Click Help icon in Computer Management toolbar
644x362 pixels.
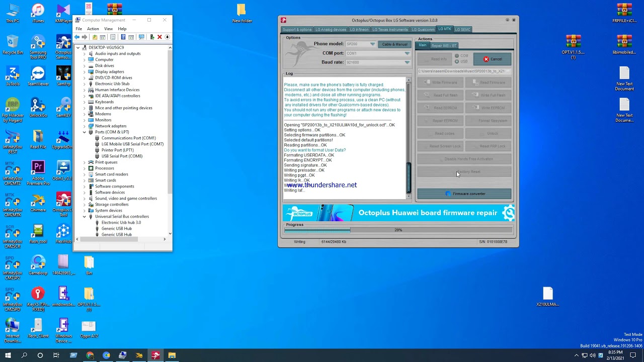(123, 37)
